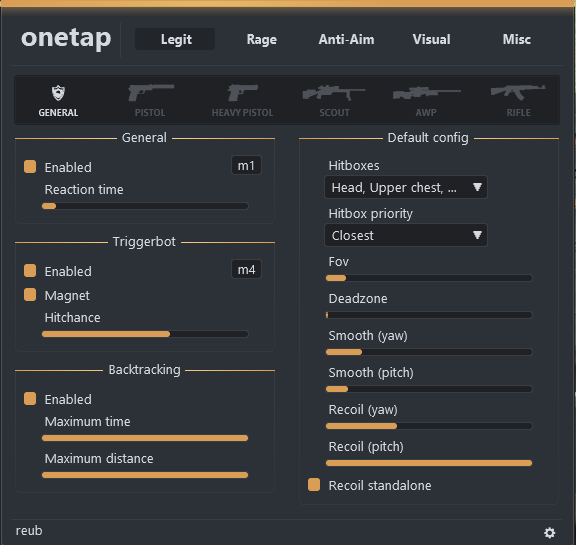Click the Triggerbot m4 keybind button

(246, 269)
